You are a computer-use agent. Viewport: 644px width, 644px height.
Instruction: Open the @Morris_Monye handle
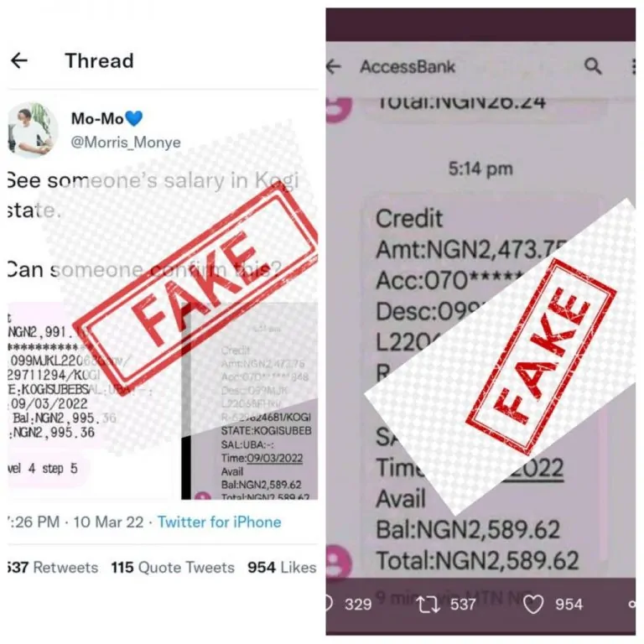click(x=126, y=142)
